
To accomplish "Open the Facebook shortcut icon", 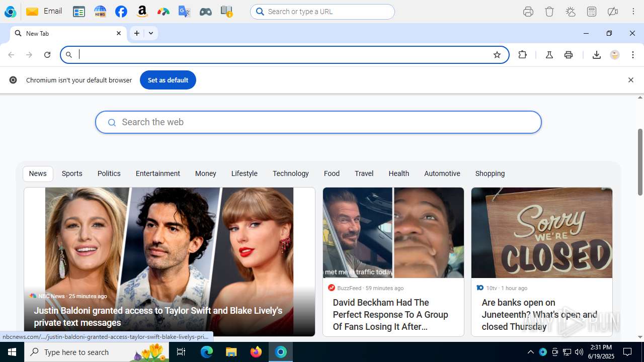I will tap(121, 12).
